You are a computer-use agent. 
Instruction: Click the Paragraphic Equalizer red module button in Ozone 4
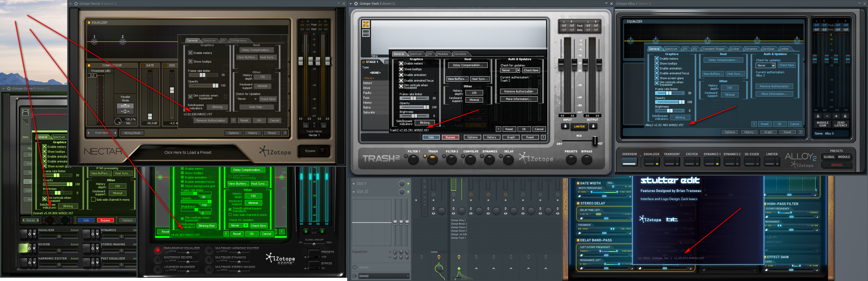pyautogui.click(x=158, y=250)
